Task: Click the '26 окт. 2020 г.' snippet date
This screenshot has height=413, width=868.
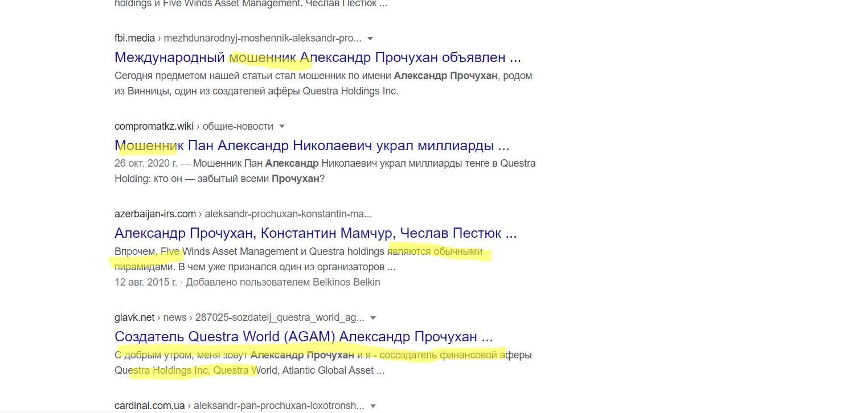Action: (146, 163)
